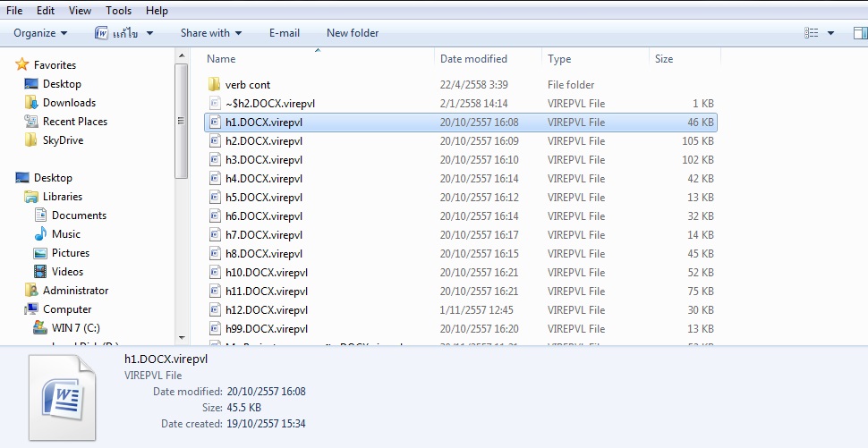Screen dimensions: 868x448
Task: Click the 105 KB size cell
Action: tap(697, 141)
